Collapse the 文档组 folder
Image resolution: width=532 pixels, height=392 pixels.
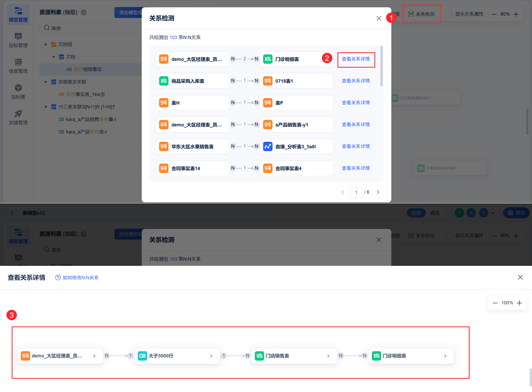(46, 44)
